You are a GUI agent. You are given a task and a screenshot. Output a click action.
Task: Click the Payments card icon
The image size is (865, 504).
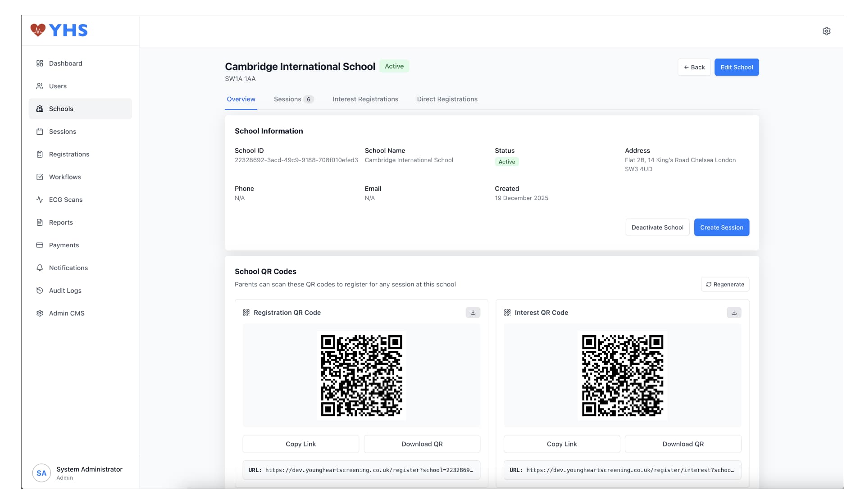click(40, 245)
